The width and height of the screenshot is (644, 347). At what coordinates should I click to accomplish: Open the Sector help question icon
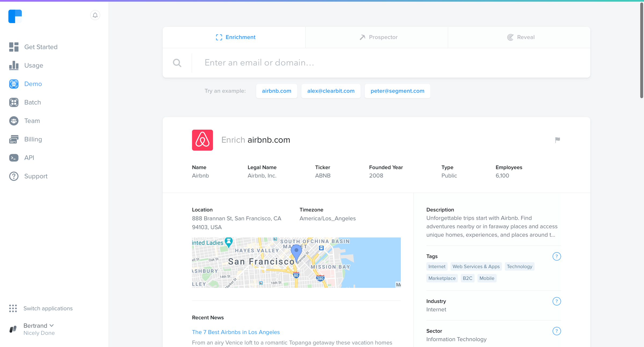pyautogui.click(x=557, y=331)
